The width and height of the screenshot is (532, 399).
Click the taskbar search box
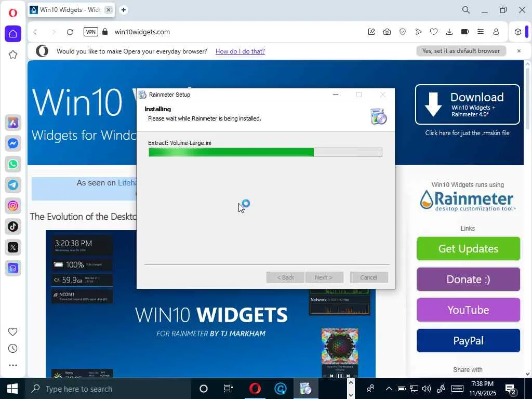coord(109,389)
